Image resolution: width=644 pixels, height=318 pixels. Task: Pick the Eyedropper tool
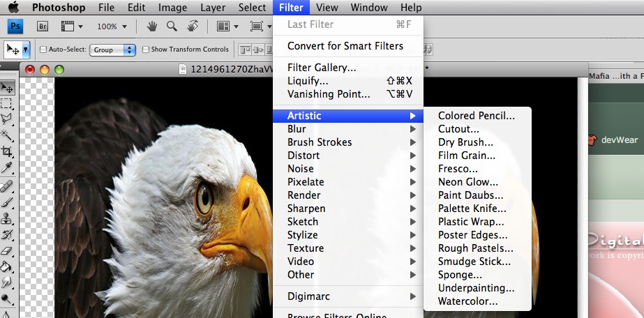[x=7, y=168]
